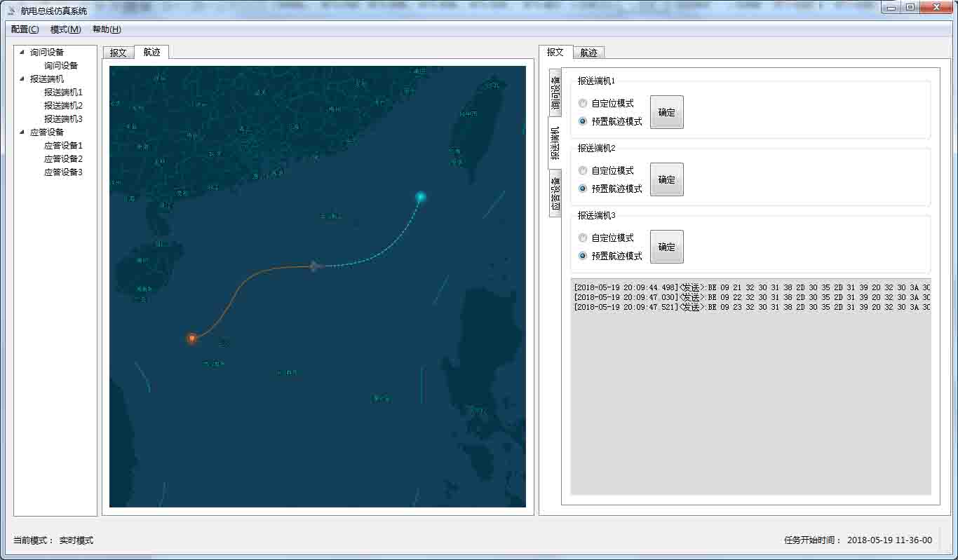Click log line stamped 20:09:44.498
The image size is (958, 560).
[752, 287]
